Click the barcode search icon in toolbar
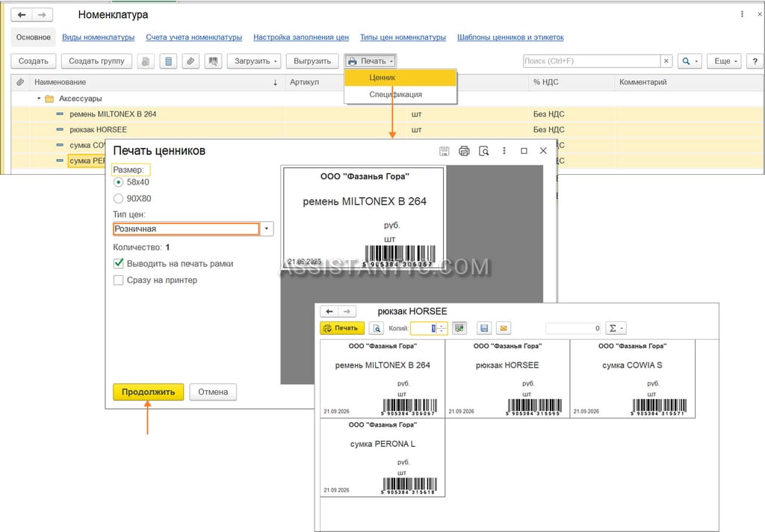 [213, 61]
